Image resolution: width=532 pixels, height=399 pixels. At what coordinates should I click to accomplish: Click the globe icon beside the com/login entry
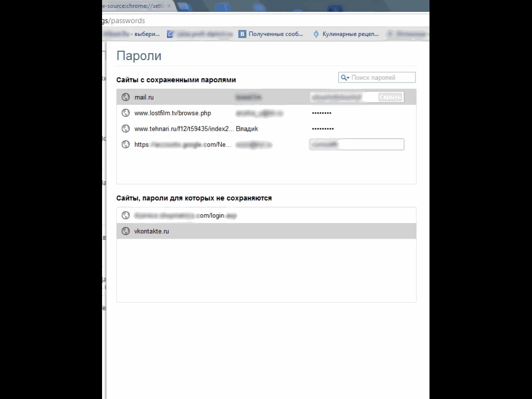click(x=126, y=215)
